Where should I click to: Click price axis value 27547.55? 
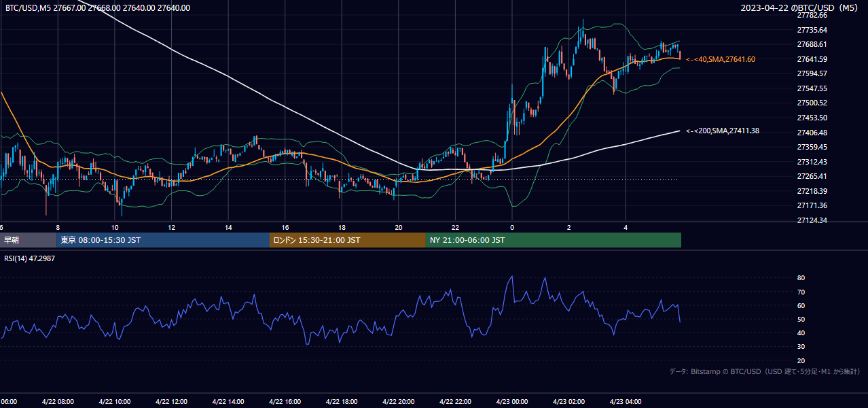[812, 88]
